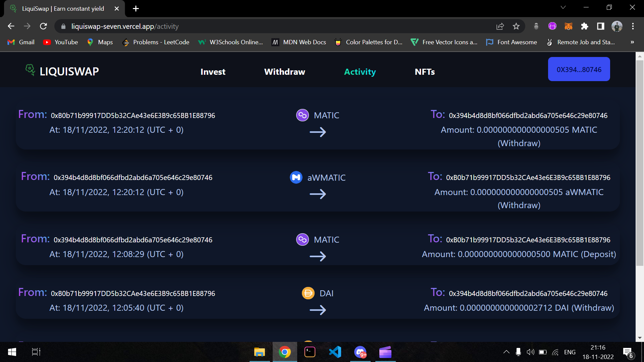Screen dimensions: 644x362
Task: Open the Chrome extensions puzzle icon
Action: click(584, 26)
